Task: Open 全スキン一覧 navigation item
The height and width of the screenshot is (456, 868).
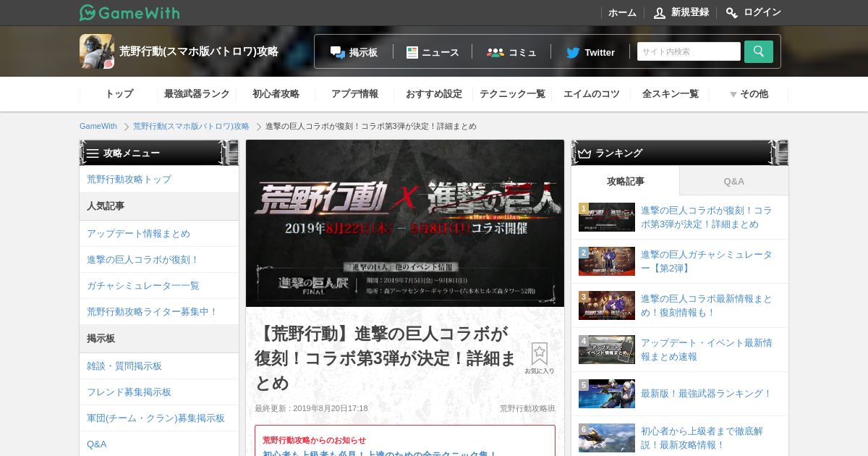Action: click(670, 94)
